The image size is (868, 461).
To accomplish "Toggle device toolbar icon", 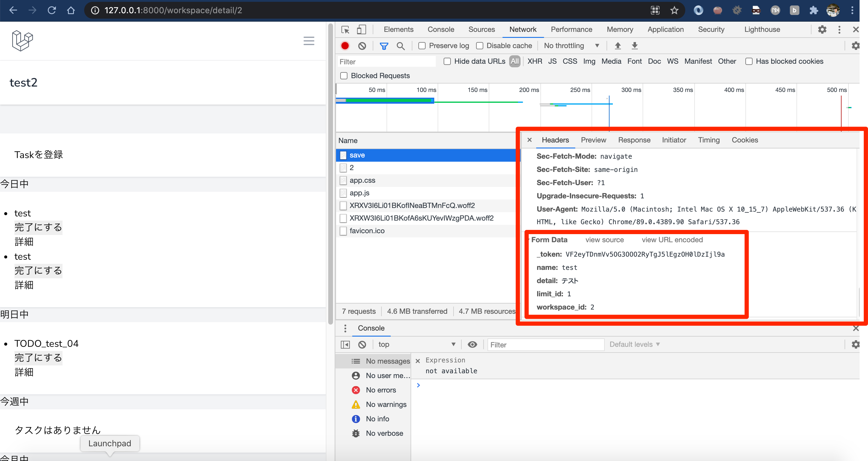I will 361,30.
